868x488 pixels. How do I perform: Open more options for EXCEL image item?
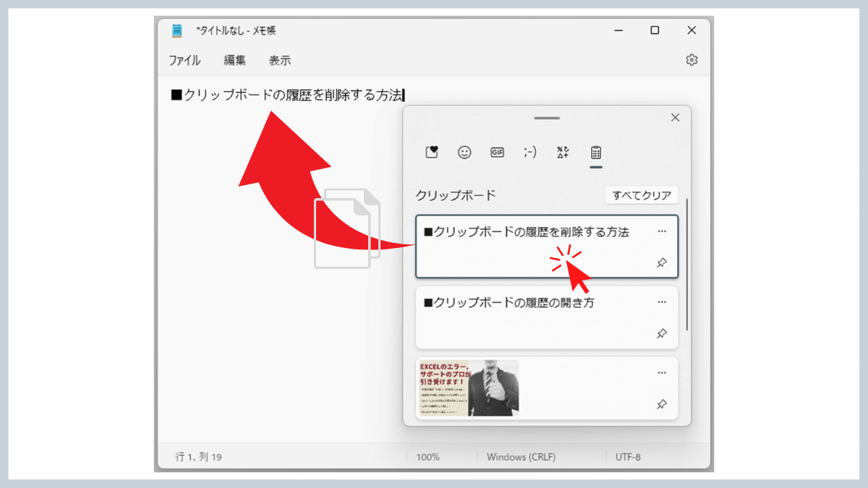click(661, 373)
